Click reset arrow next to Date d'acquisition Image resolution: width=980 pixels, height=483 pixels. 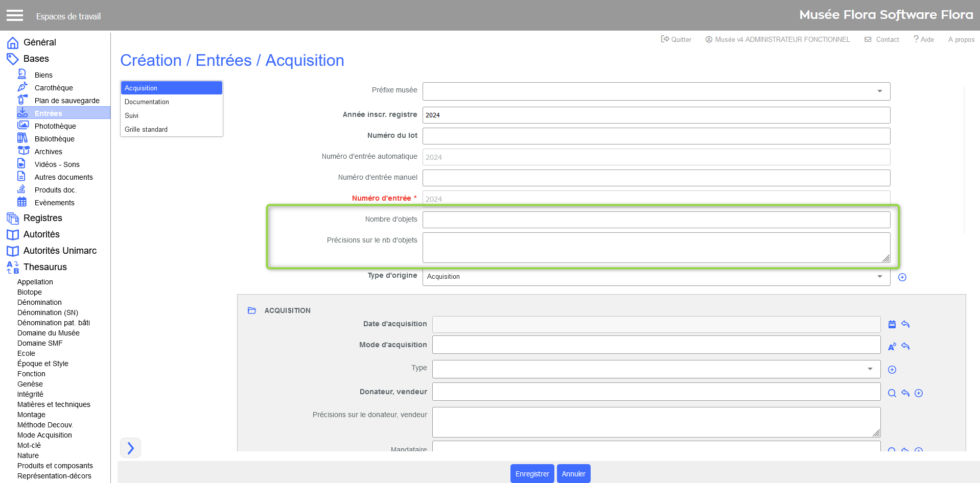click(905, 324)
